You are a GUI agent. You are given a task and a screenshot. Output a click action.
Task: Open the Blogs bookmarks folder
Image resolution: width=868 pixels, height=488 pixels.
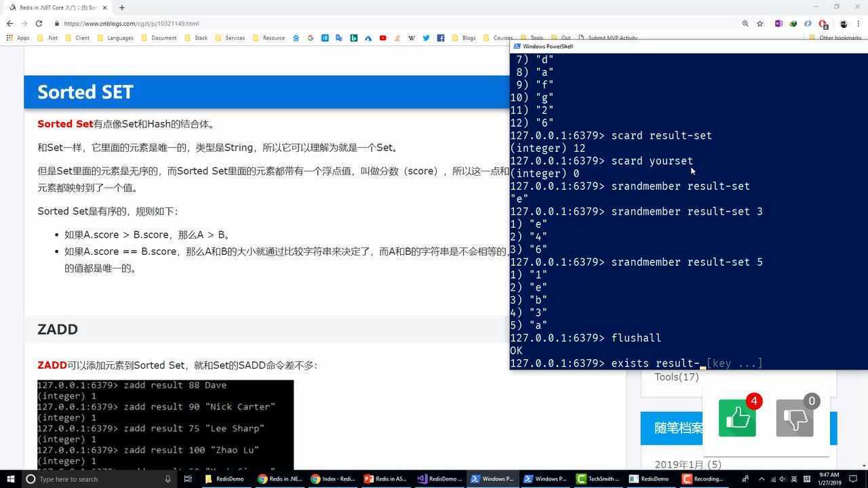(x=464, y=38)
